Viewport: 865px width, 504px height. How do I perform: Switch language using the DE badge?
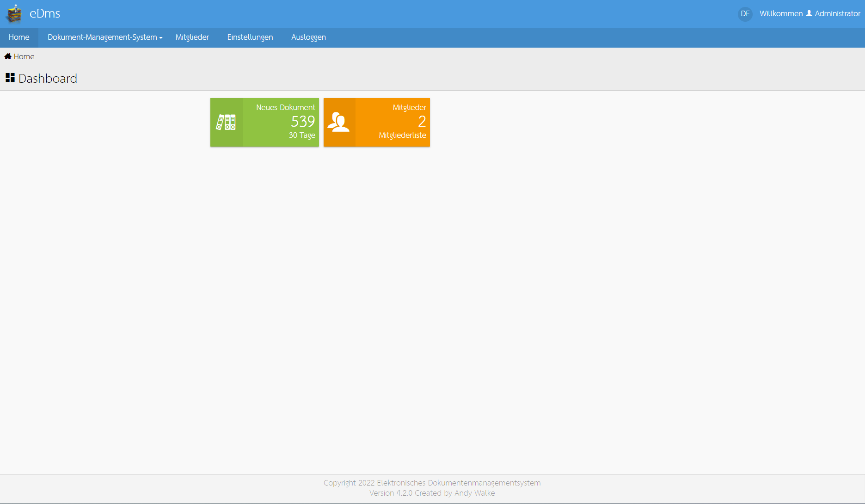click(x=745, y=14)
